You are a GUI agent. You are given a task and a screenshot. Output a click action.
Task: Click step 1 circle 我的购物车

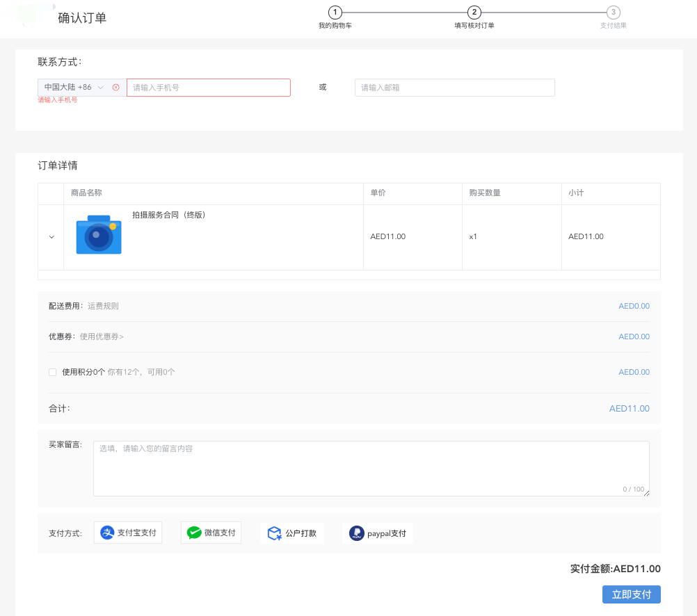[335, 13]
